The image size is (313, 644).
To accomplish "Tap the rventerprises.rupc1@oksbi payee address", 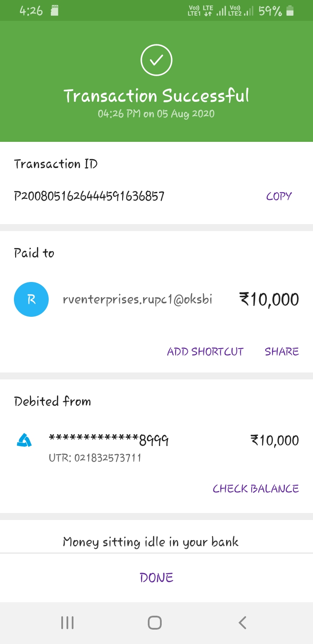I will click(x=137, y=299).
